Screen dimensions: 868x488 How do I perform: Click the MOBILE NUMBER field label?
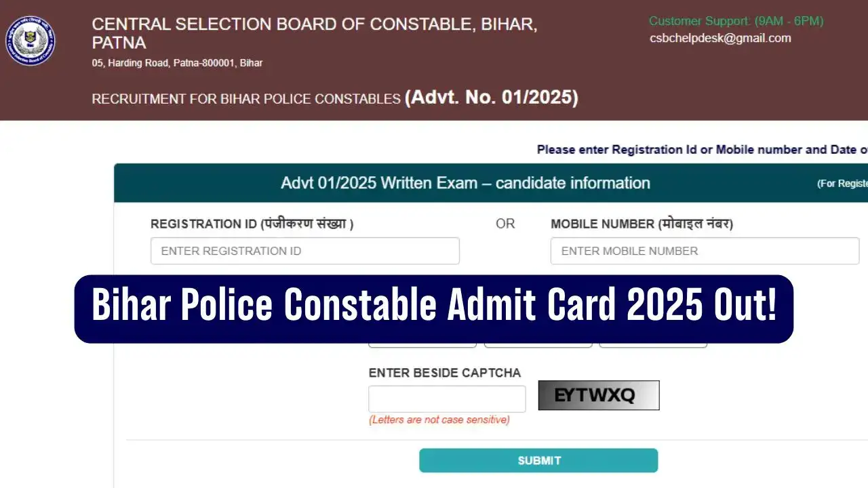click(642, 224)
